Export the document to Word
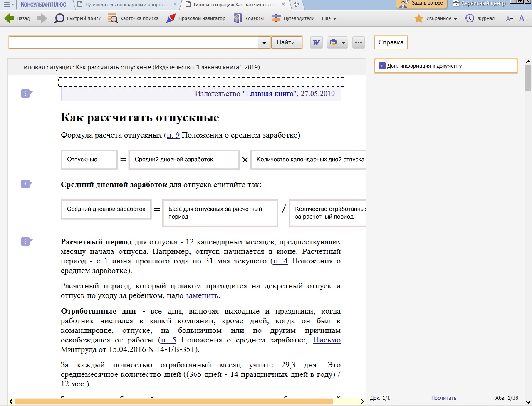The width and height of the screenshot is (532, 406). coord(317,42)
